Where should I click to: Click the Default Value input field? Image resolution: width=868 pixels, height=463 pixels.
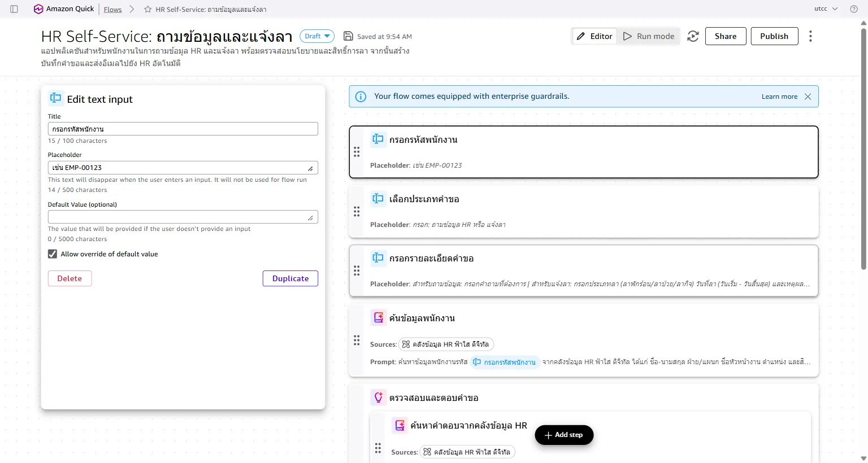point(183,217)
